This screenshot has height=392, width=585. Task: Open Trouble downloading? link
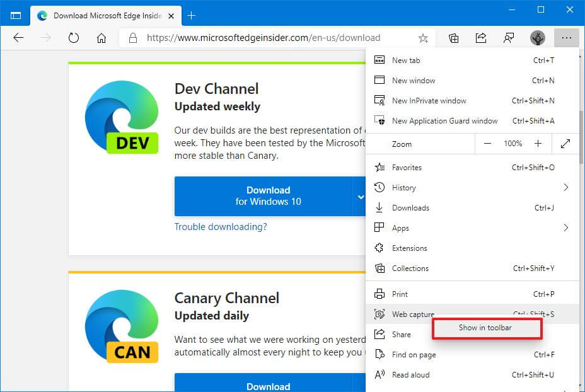(221, 227)
